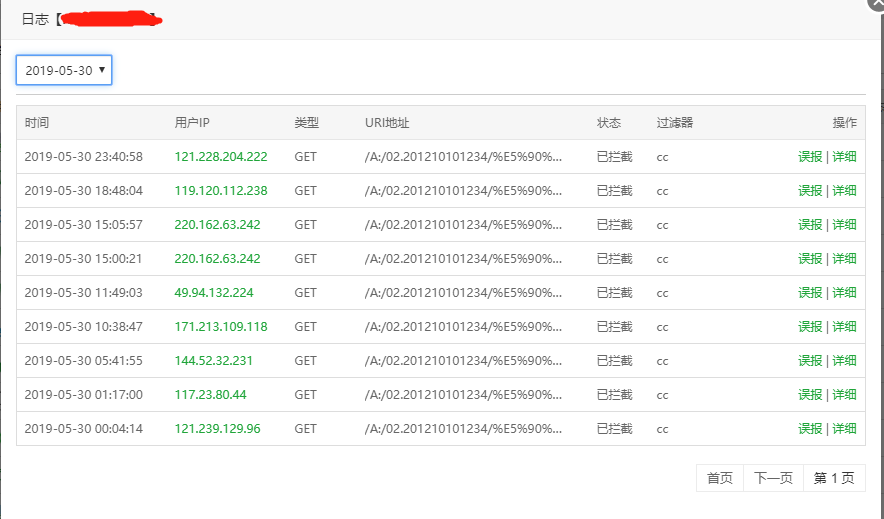Open 详细 for the 15:00:21 entry
This screenshot has height=519, width=884.
pos(844,258)
